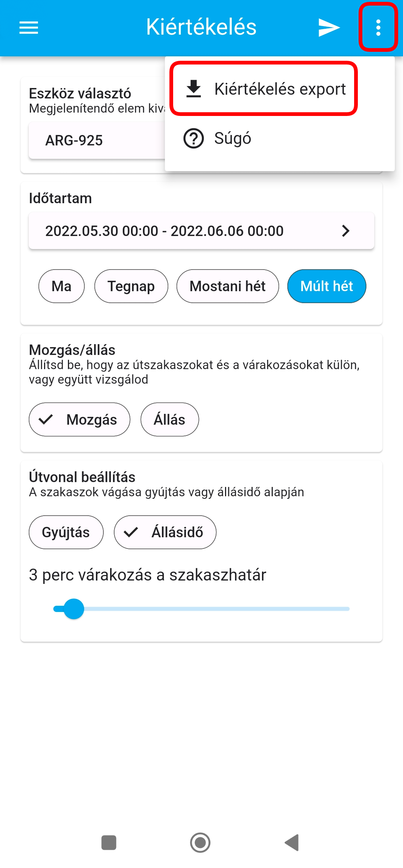Toggle the Állás chip
The image size is (403, 868).
(x=170, y=419)
